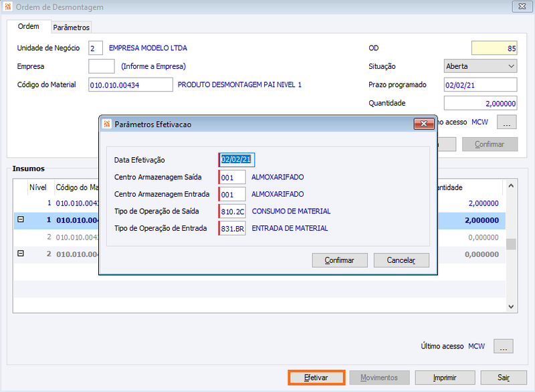535x392 pixels.
Task: Focus the Data Efetivação field
Action: pyautogui.click(x=237, y=160)
